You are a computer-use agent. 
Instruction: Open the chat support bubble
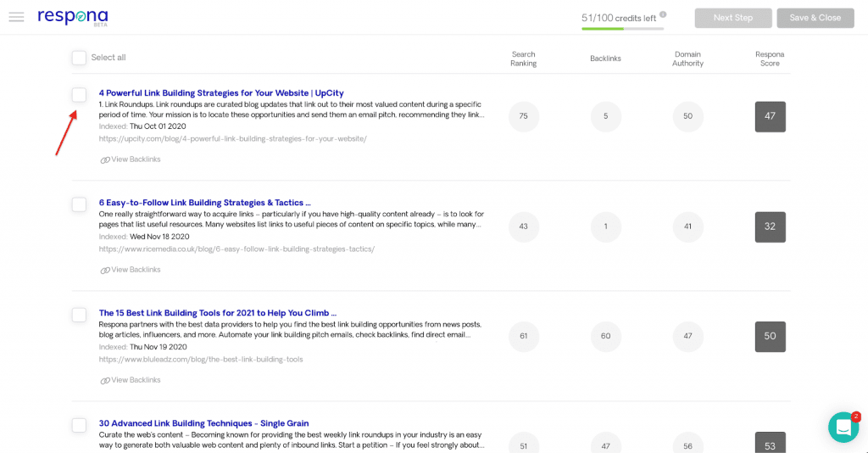pyautogui.click(x=843, y=428)
